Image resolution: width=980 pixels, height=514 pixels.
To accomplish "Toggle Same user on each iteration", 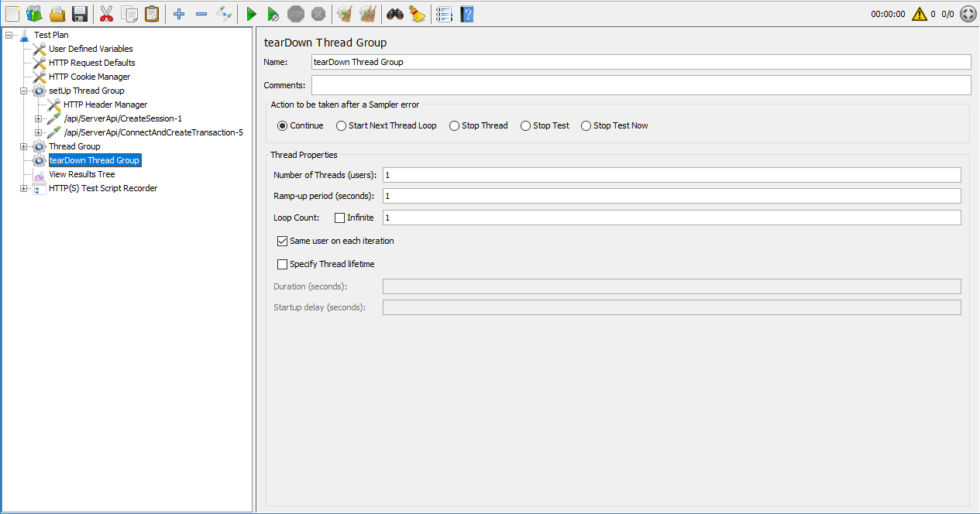I will pos(282,241).
